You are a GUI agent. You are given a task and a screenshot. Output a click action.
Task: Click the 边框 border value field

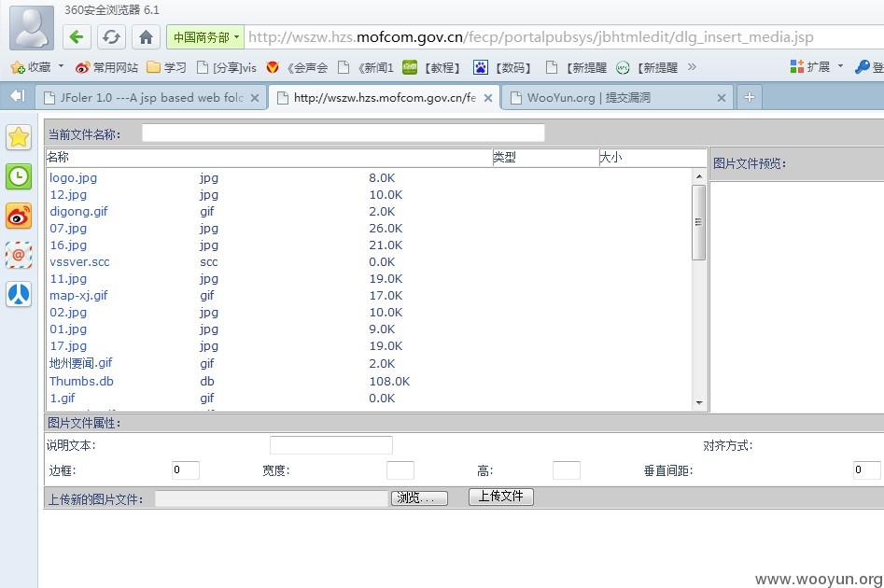point(186,469)
